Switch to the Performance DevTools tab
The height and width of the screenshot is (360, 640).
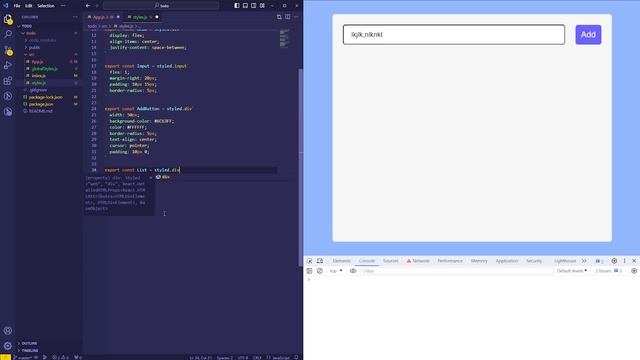(450, 261)
